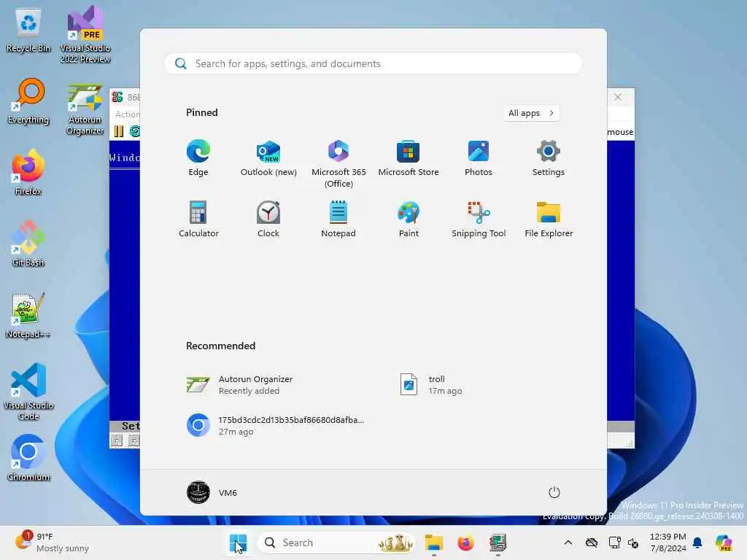This screenshot has width=747, height=560.
Task: Open weather widget showing 91°F
Action: point(52,542)
